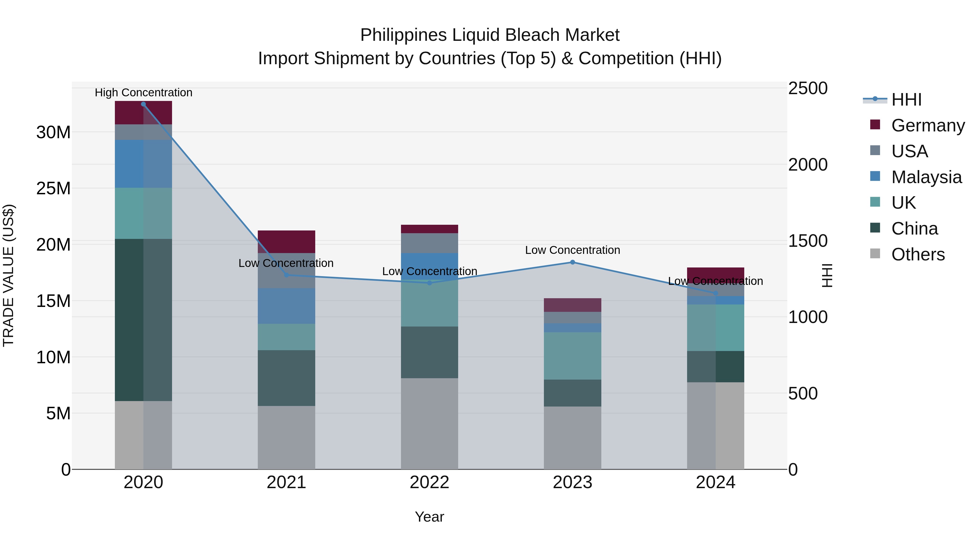
Task: Toggle the China legend item
Action: pyautogui.click(x=904, y=229)
